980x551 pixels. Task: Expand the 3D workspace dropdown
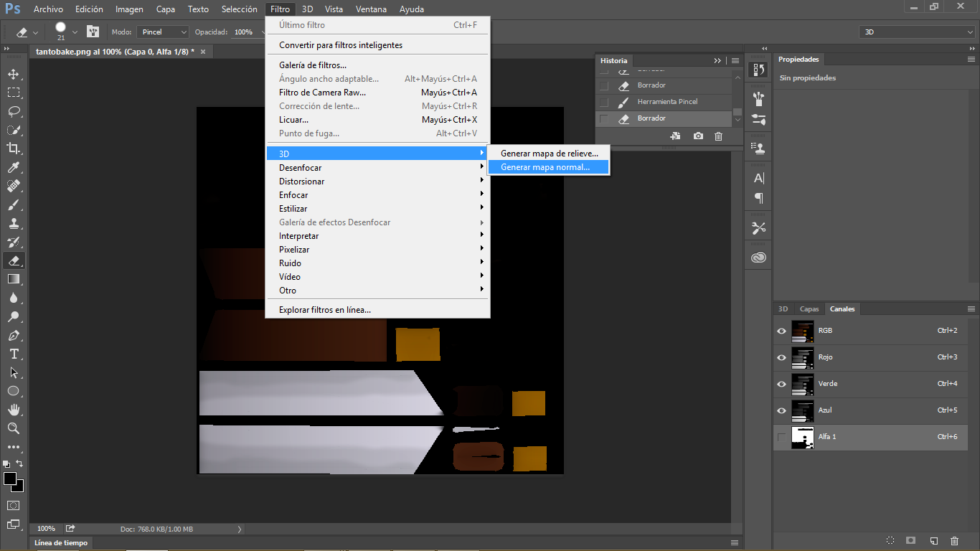(x=917, y=32)
